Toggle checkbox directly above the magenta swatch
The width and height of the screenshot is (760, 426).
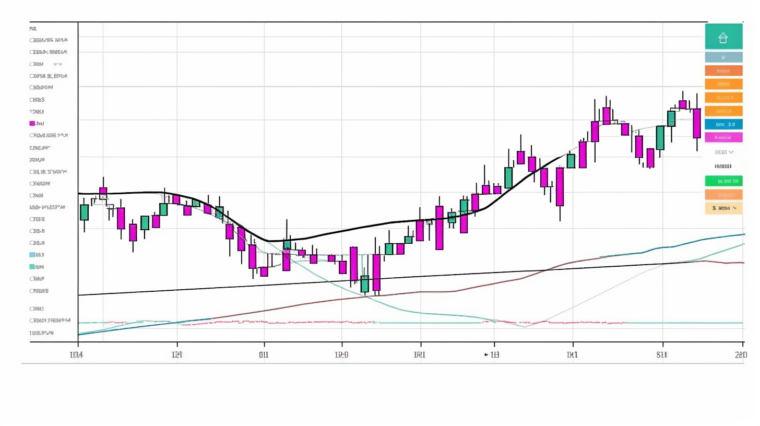click(33, 111)
